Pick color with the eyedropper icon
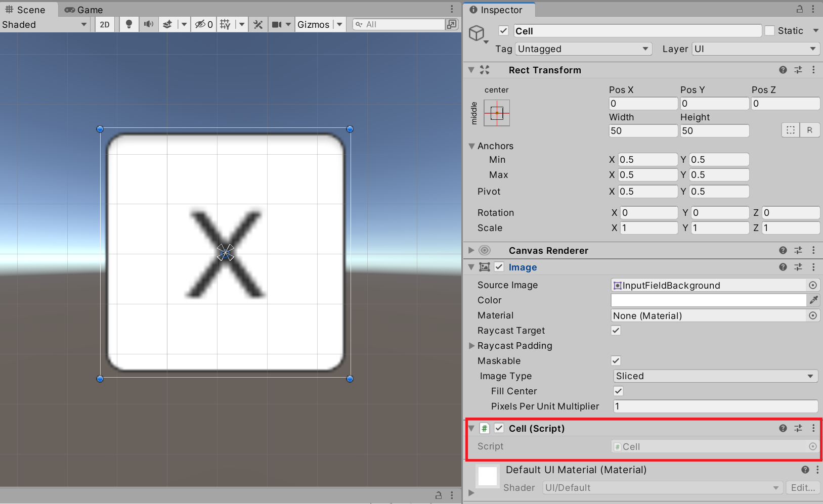Viewport: 823px width, 504px height. point(813,300)
